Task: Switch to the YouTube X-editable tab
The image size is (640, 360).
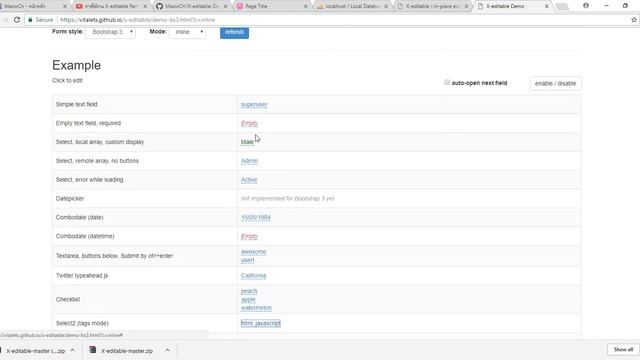Action: (x=111, y=6)
